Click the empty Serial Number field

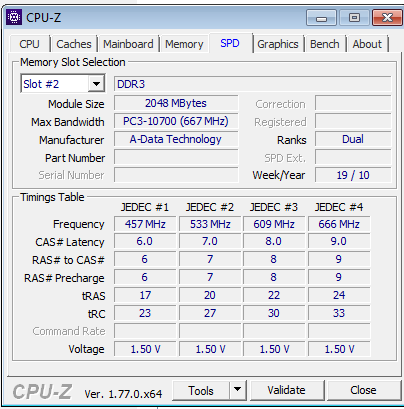pos(176,175)
